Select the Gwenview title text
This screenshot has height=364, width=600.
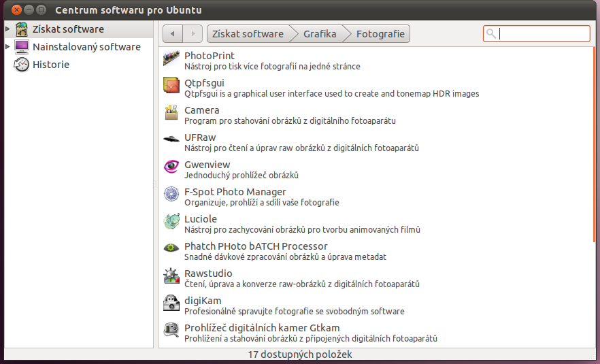[207, 164]
